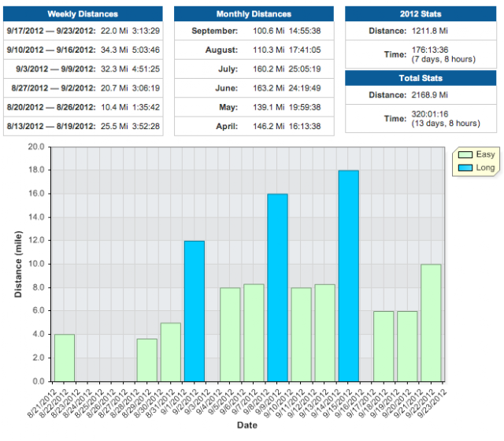The height and width of the screenshot is (441, 504).
Task: Click the Weekly Distances header
Action: point(83,14)
